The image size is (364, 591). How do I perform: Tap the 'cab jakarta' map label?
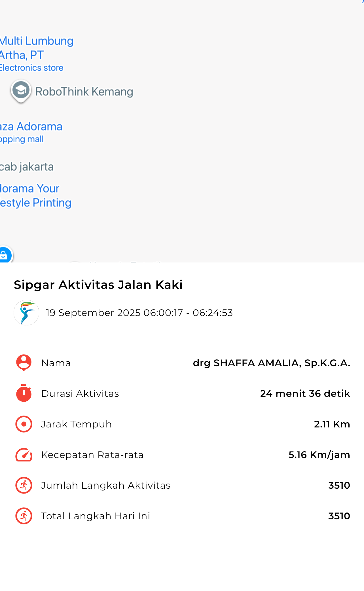click(27, 167)
